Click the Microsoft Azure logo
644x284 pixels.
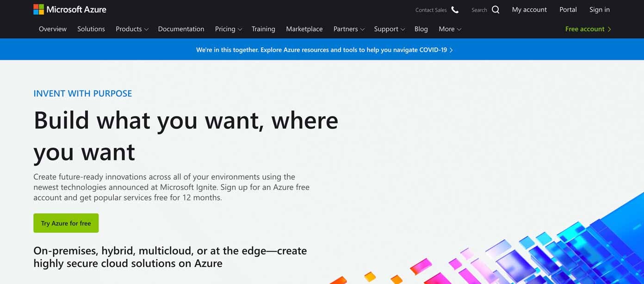69,9
